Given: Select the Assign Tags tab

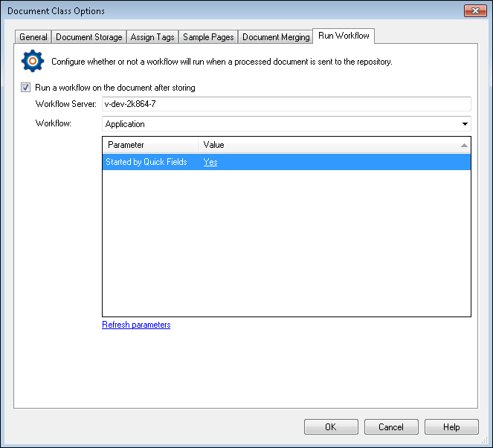Looking at the screenshot, I should tap(152, 37).
